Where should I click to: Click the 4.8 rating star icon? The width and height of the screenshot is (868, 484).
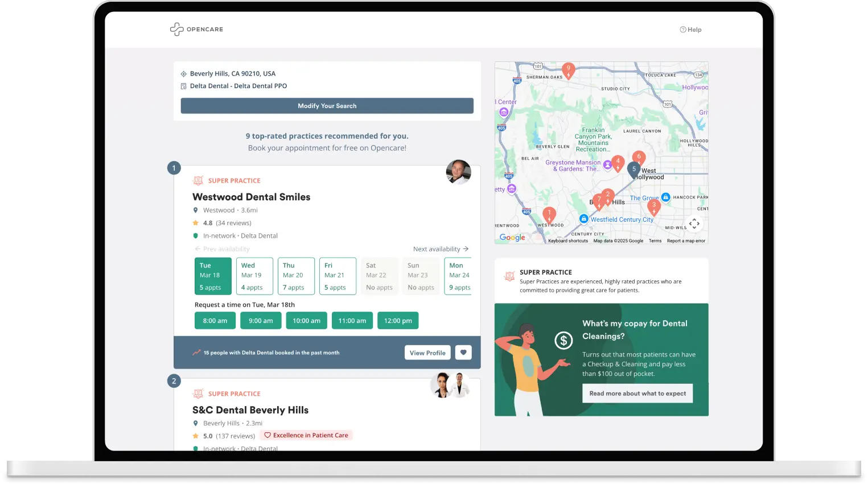coord(196,223)
